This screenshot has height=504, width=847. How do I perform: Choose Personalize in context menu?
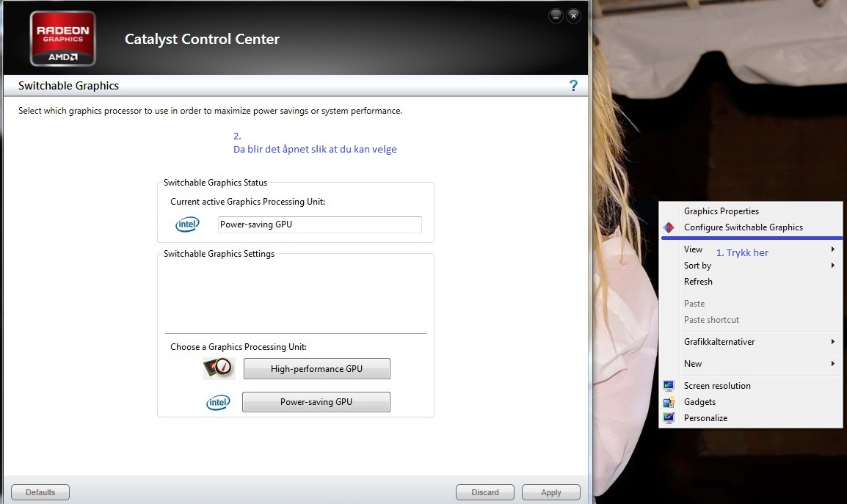tap(750, 418)
